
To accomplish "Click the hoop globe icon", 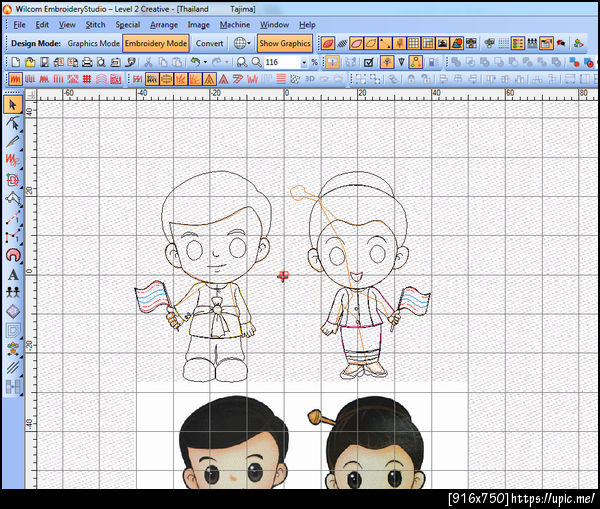I will 239,43.
